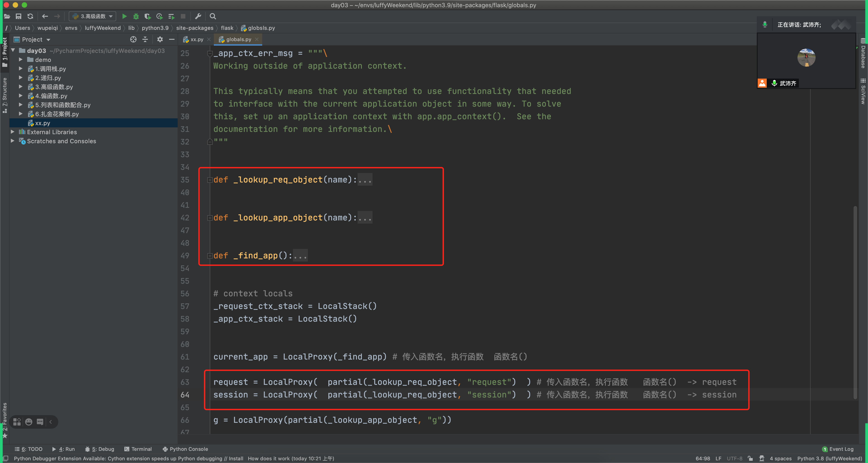Click the green Run button
The image size is (868, 463).
coord(124,16)
